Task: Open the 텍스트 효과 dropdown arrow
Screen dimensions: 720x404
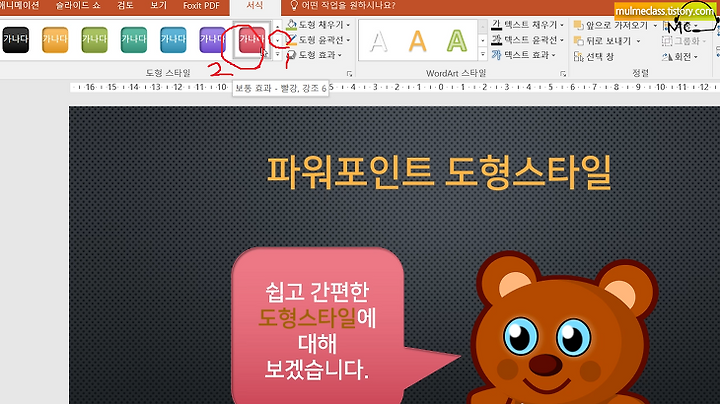Action: tap(553, 55)
